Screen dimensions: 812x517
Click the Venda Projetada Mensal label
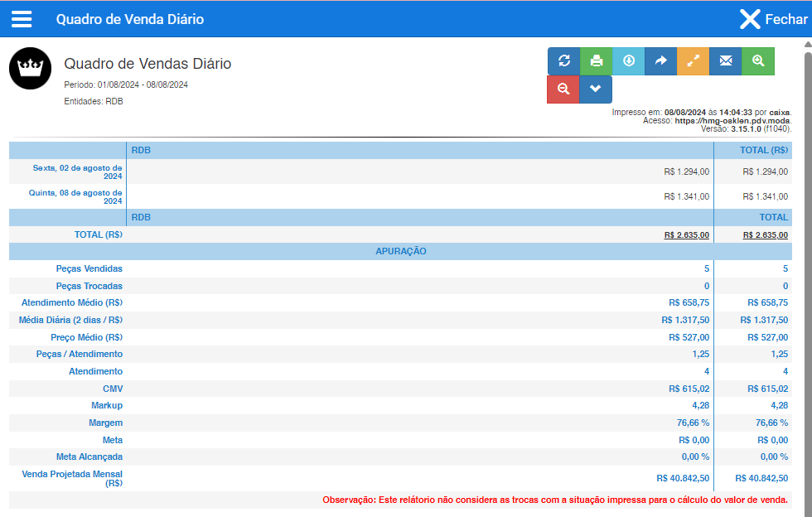tap(72, 478)
